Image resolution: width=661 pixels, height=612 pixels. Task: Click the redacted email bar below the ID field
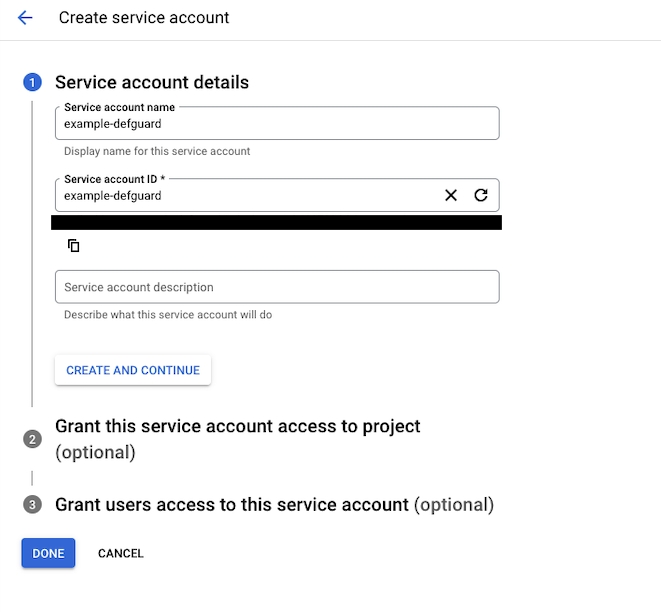tap(278, 222)
